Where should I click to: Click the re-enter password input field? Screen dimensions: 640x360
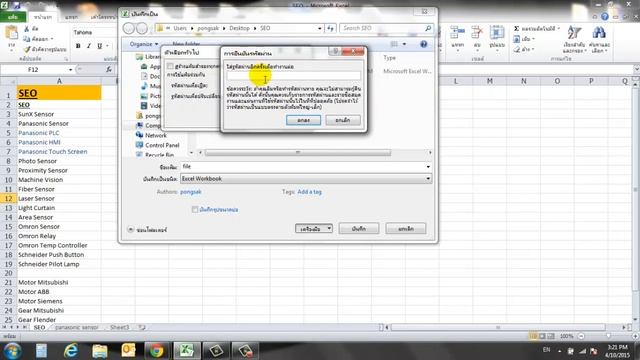click(293, 76)
